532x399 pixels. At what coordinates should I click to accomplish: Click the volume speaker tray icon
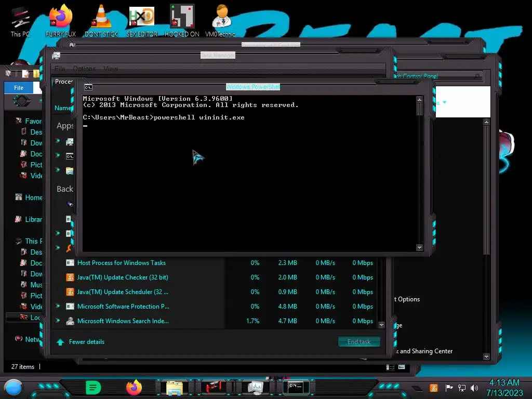pyautogui.click(x=474, y=388)
